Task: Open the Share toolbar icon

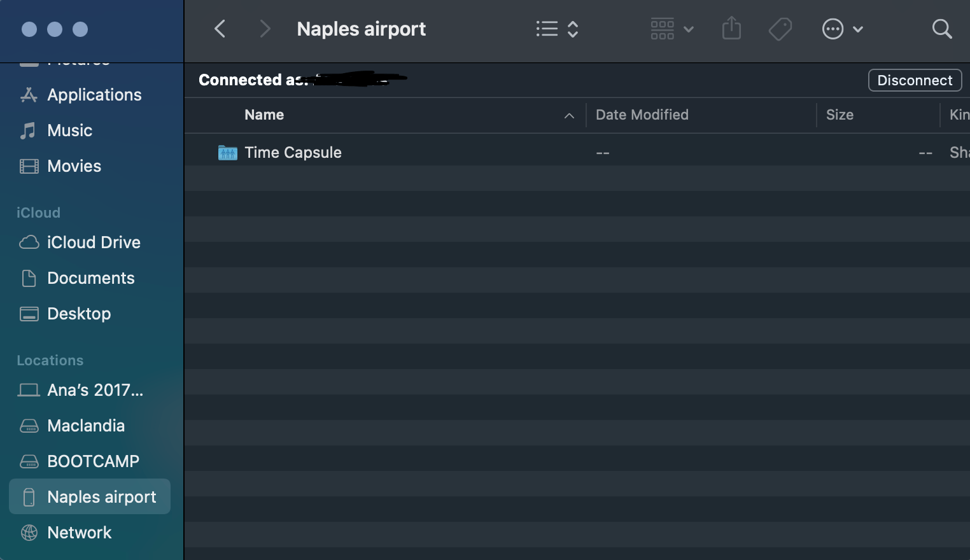Action: (731, 29)
